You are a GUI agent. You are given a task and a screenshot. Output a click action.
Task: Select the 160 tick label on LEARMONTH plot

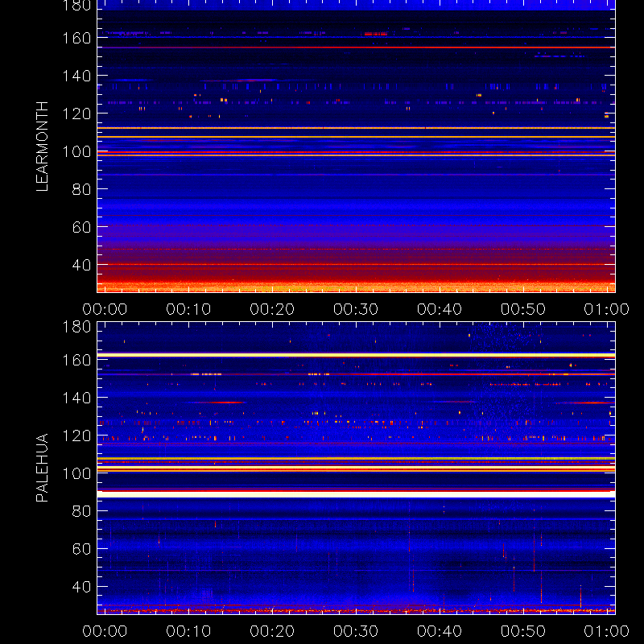click(76, 38)
